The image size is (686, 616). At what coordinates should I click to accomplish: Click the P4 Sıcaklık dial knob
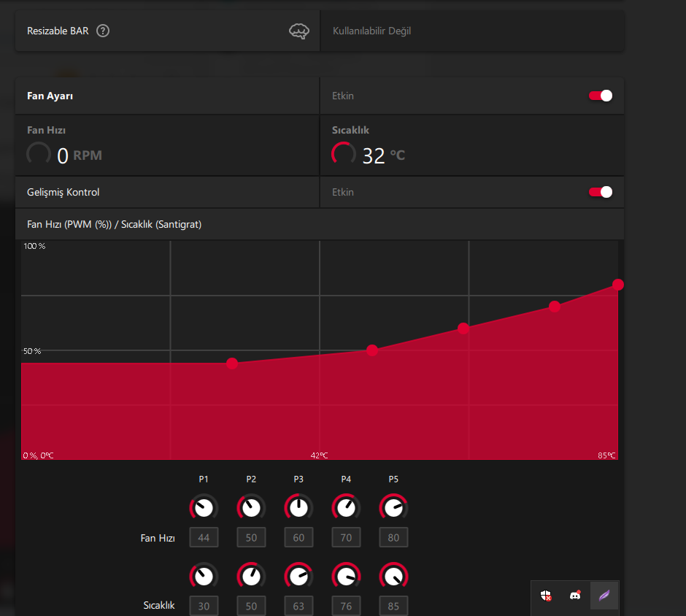pyautogui.click(x=346, y=576)
